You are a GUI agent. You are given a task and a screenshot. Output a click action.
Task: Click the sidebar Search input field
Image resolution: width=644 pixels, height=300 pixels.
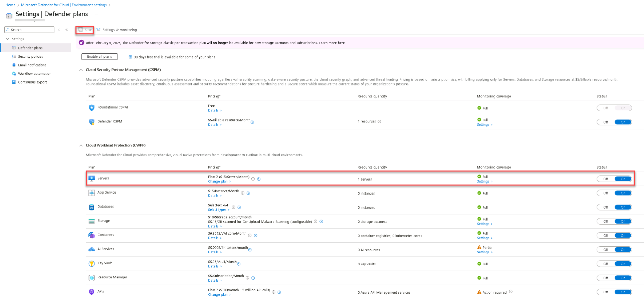[29, 30]
